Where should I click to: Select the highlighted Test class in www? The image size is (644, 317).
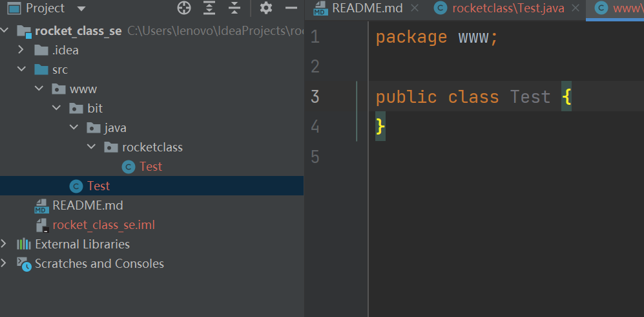(x=99, y=186)
